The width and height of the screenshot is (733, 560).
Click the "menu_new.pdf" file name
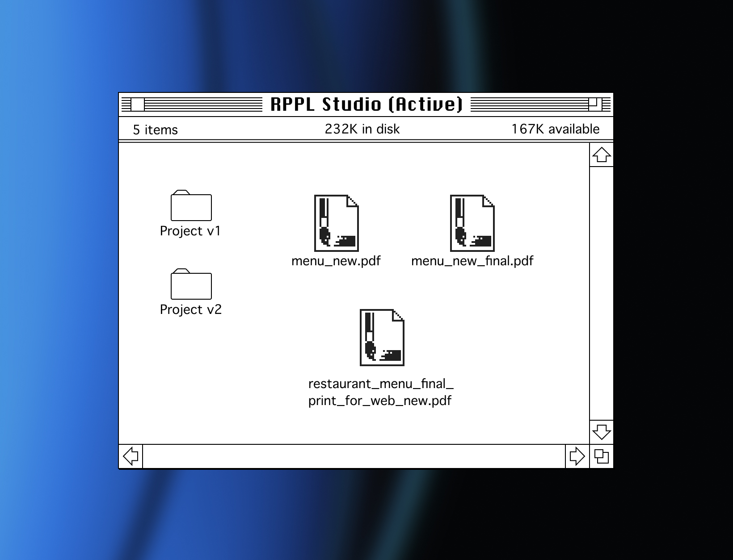(336, 261)
